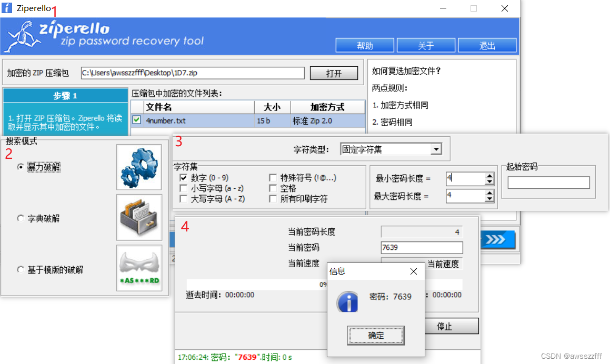Click the running man Ziperello logo

(x=22, y=36)
